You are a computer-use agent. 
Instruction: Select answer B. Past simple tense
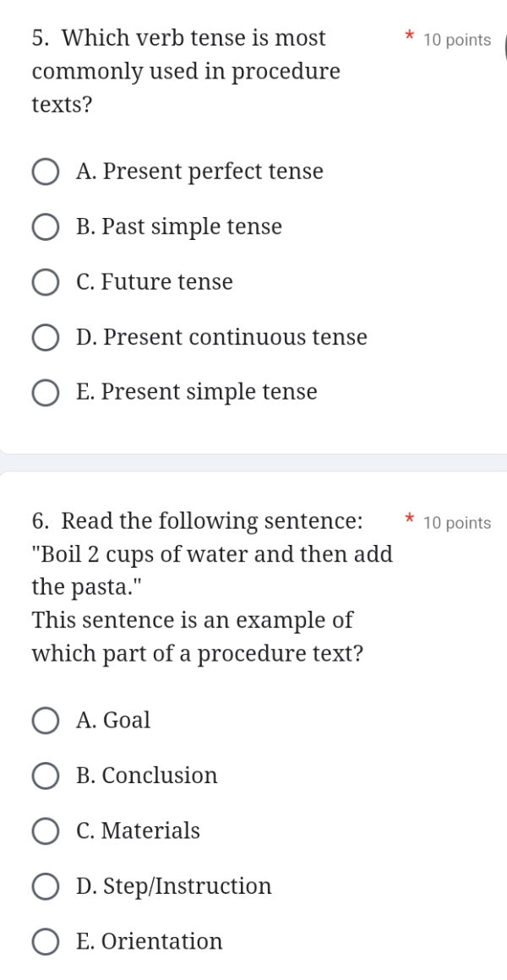click(x=46, y=226)
